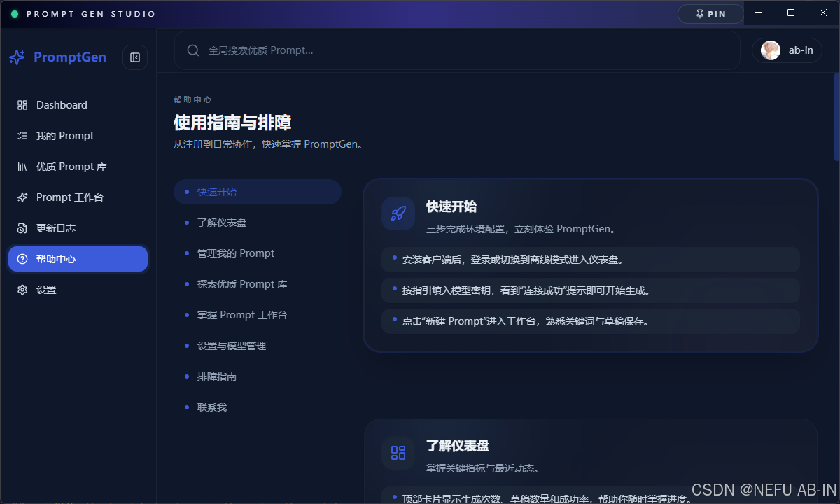Click the 帮助中心 question mark icon
The height and width of the screenshot is (504, 840).
point(22,259)
